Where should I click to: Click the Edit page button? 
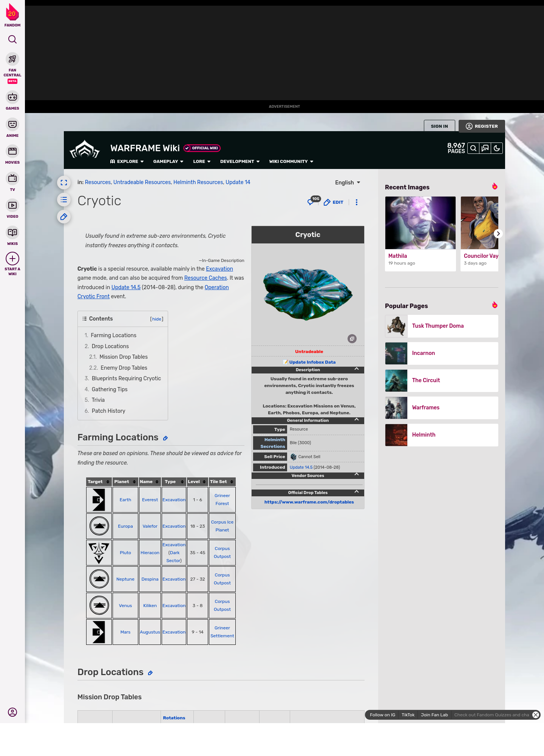334,202
